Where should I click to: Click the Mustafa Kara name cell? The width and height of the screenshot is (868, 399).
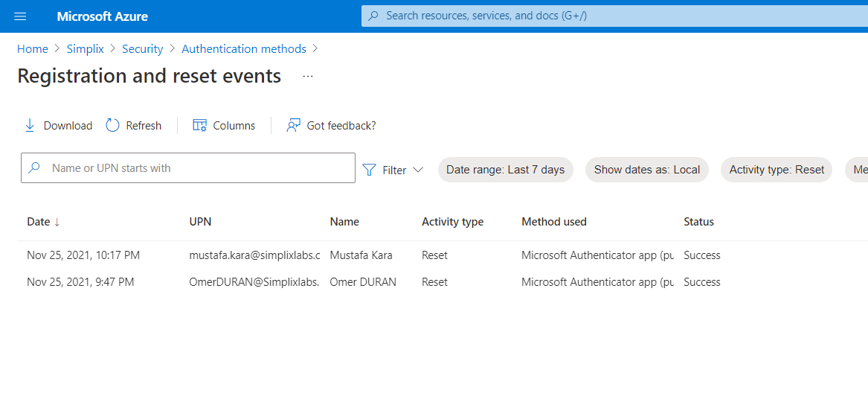(x=361, y=255)
